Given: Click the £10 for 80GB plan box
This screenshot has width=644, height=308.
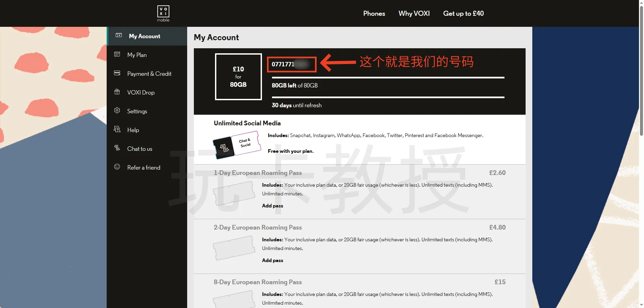Looking at the screenshot, I should tap(238, 77).
